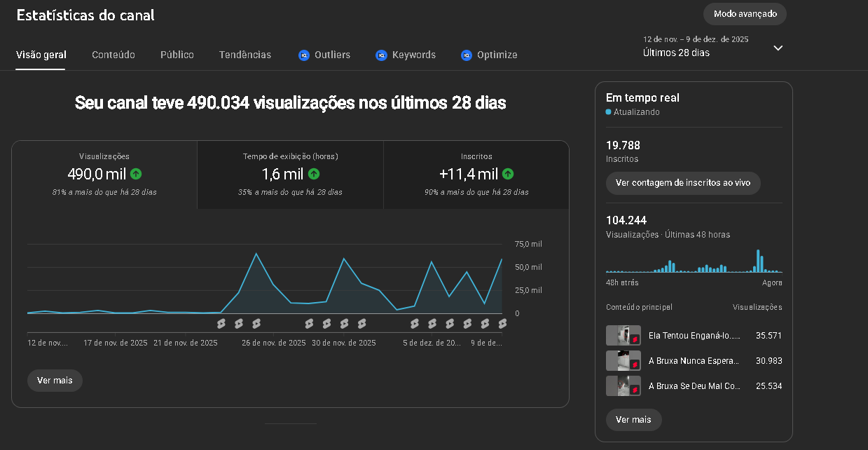Click the 104.244 views figure
The width and height of the screenshot is (868, 450).
coord(626,221)
